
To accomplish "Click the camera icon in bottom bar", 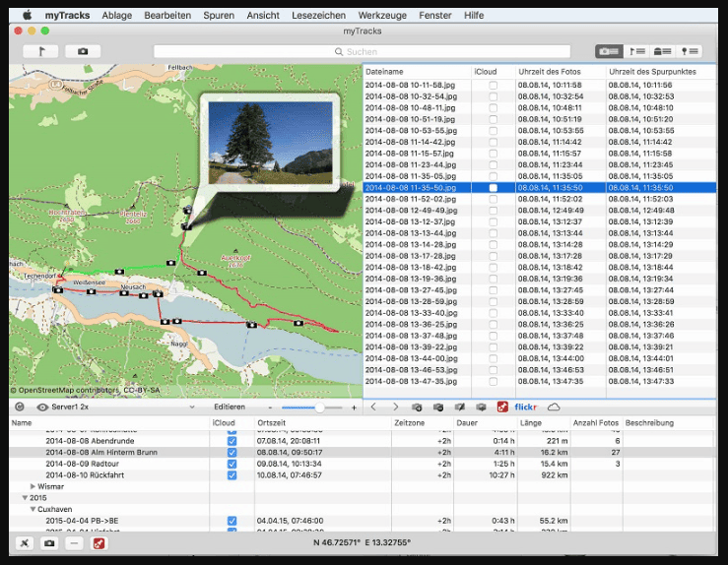I will pyautogui.click(x=49, y=543).
